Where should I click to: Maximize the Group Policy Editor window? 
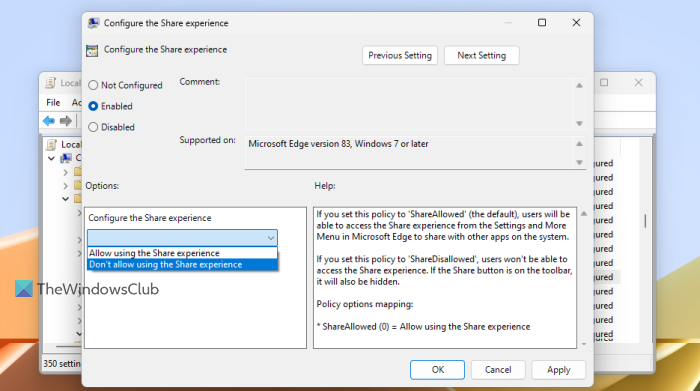(604, 83)
